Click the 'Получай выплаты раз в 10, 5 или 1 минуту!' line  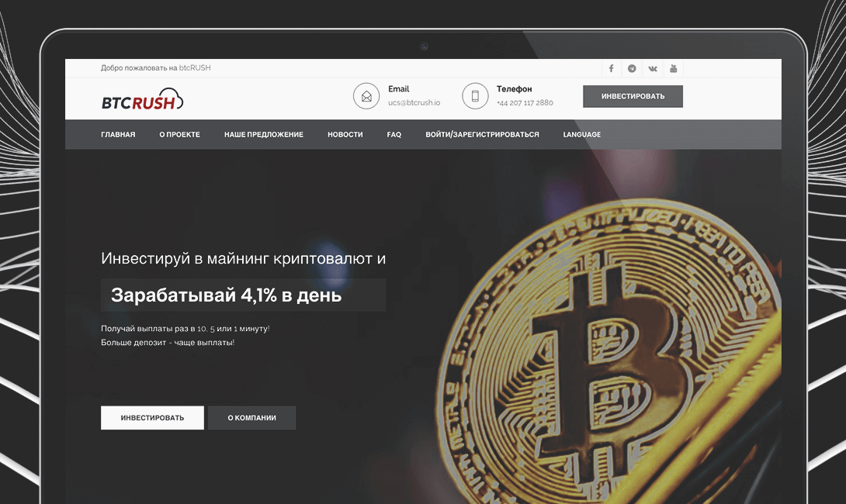(185, 328)
